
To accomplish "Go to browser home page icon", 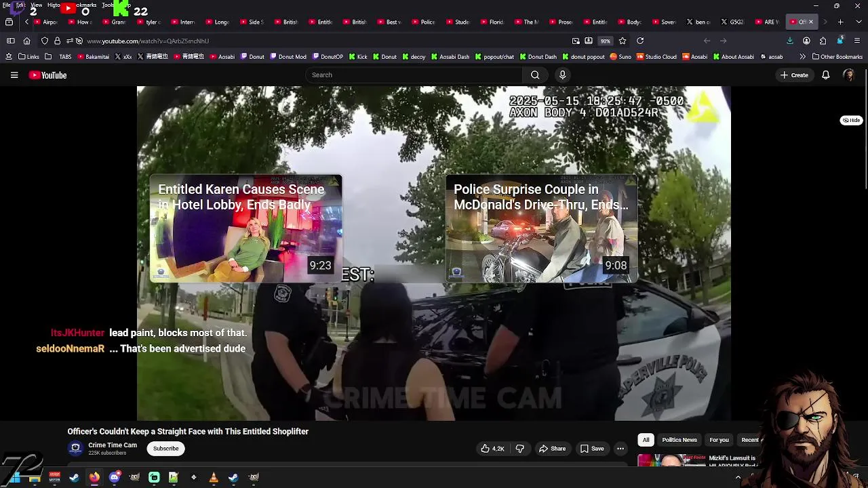I will (26, 41).
